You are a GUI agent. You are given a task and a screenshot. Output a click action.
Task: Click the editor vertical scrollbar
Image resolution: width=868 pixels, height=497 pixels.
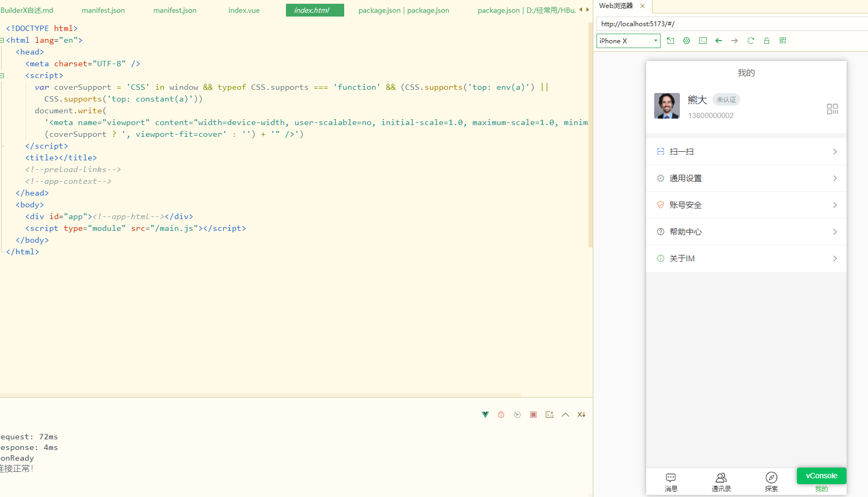(590, 134)
